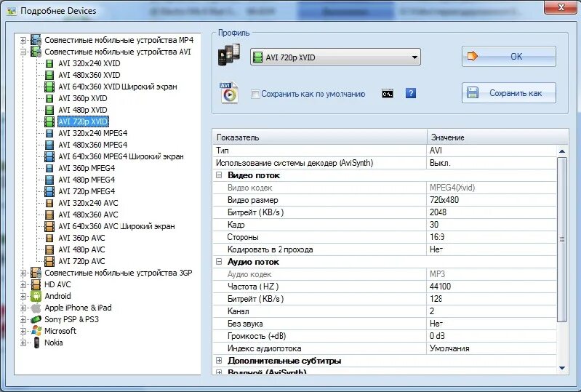Expand the Sony PSP & PS3 node
The height and width of the screenshot is (392, 581).
click(x=23, y=319)
